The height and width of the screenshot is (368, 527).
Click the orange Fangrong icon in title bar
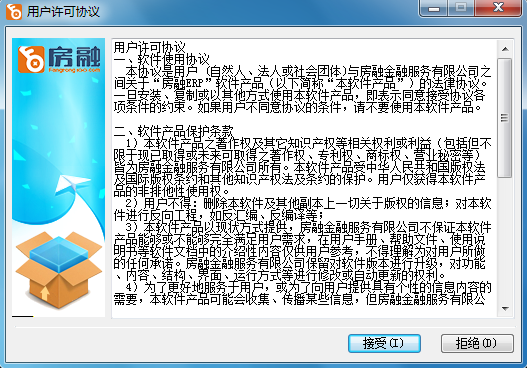14,11
